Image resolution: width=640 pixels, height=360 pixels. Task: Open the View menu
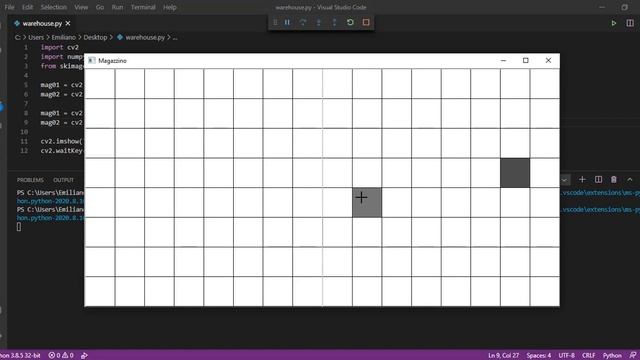coord(81,7)
